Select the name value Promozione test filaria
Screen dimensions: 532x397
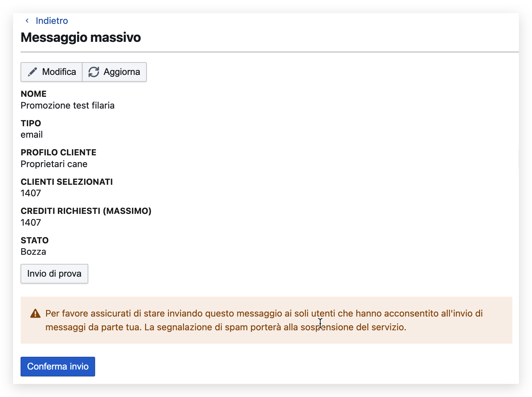(x=68, y=106)
